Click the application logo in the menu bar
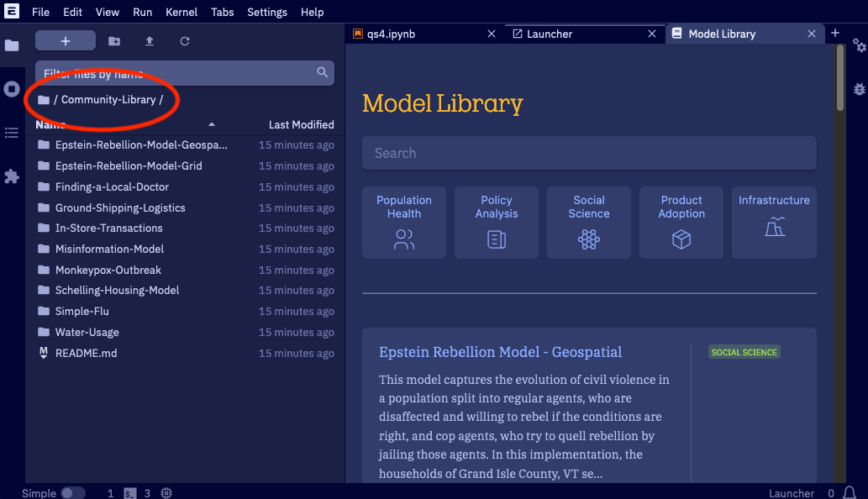 pyautogui.click(x=12, y=11)
